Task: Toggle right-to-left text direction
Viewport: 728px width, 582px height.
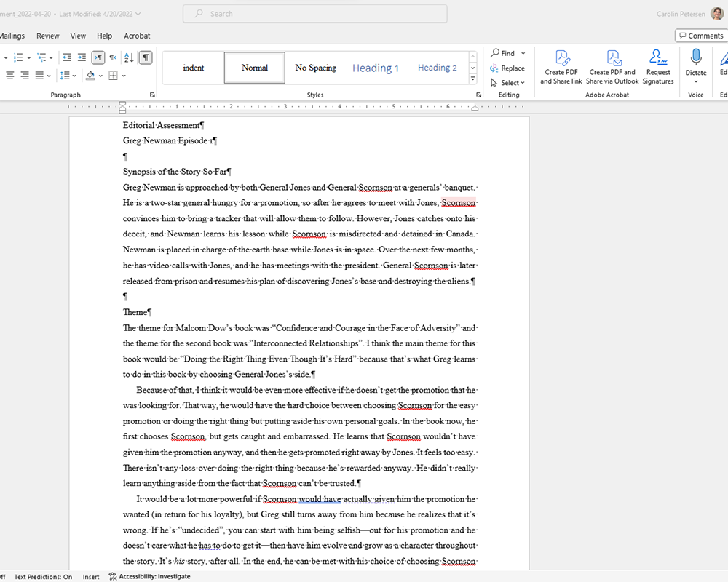Action: (x=113, y=57)
